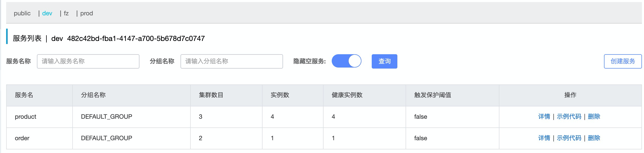Click the 查询 search button
Viewport: 644px width, 153px height.
(x=384, y=61)
